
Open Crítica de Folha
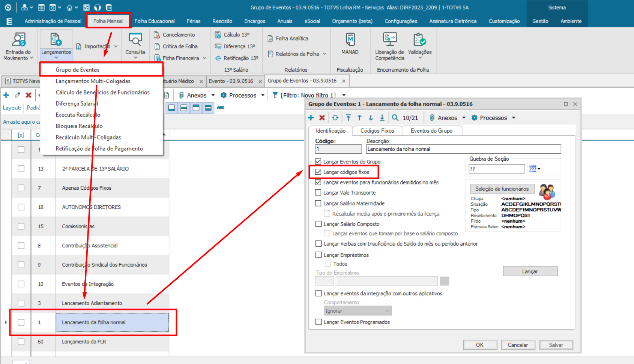(176, 46)
